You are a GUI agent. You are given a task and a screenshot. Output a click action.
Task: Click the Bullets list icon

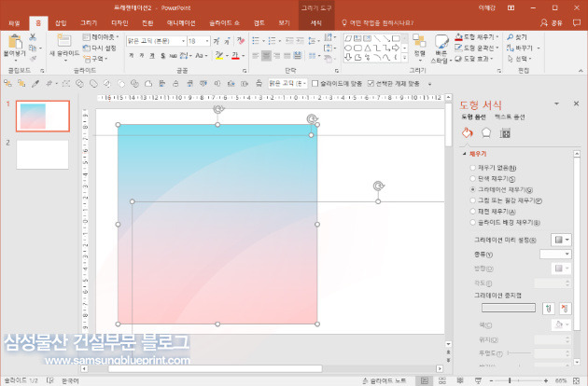256,40
